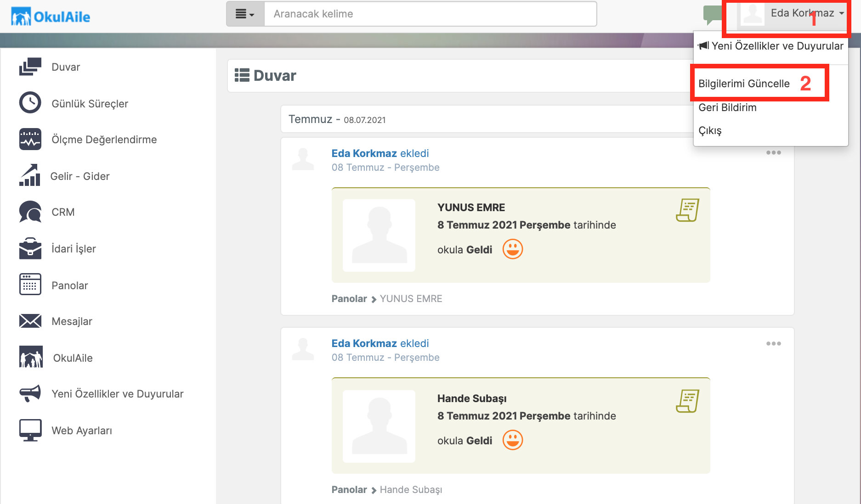The height and width of the screenshot is (504, 861).
Task: Click the Aranacak kelime search field
Action: [x=430, y=14]
